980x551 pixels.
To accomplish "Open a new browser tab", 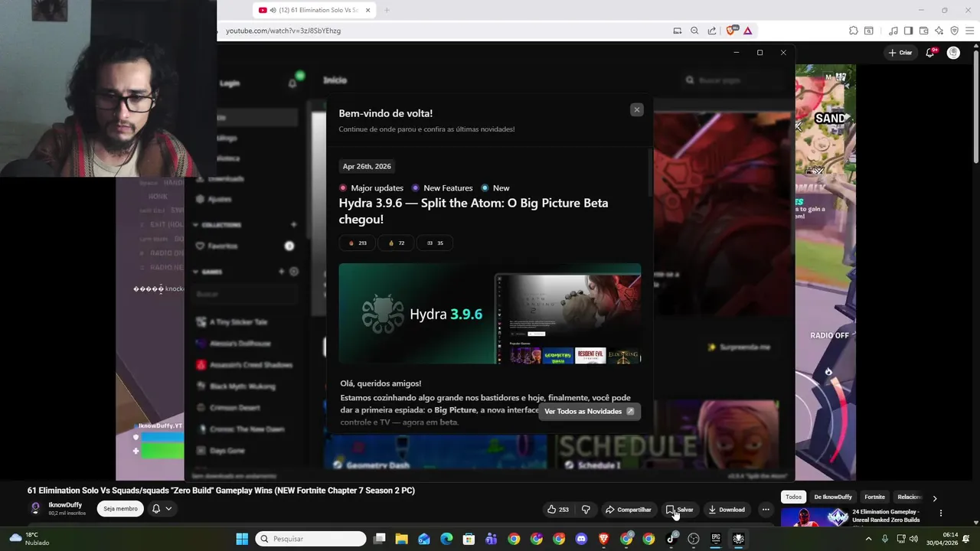I will point(387,10).
